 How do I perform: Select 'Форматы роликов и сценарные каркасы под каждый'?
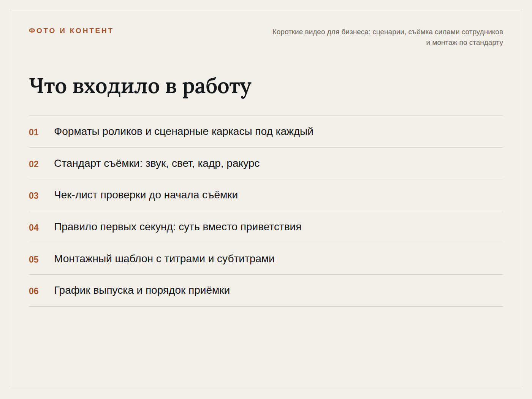[x=184, y=131]
